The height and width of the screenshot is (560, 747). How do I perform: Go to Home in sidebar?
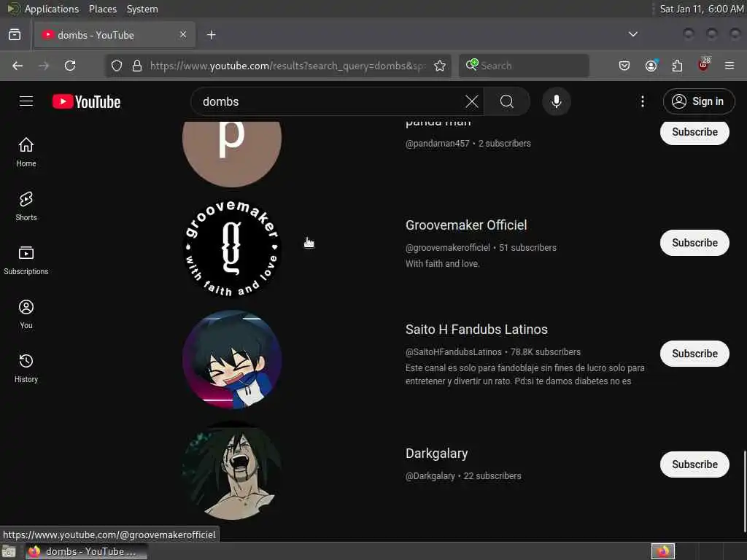click(26, 152)
